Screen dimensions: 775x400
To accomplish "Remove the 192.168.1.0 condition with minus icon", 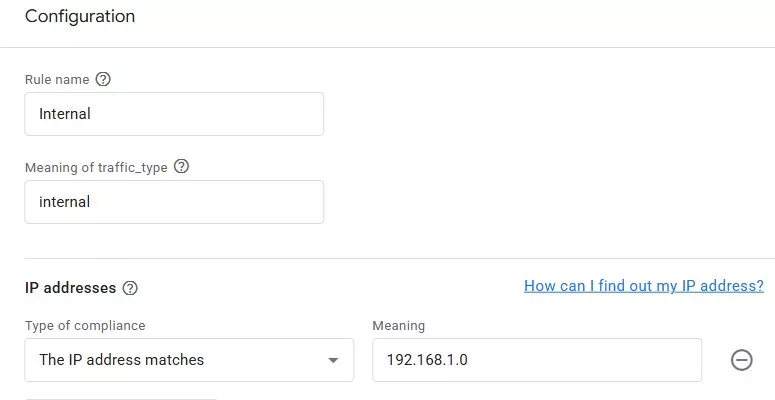I will pos(741,360).
